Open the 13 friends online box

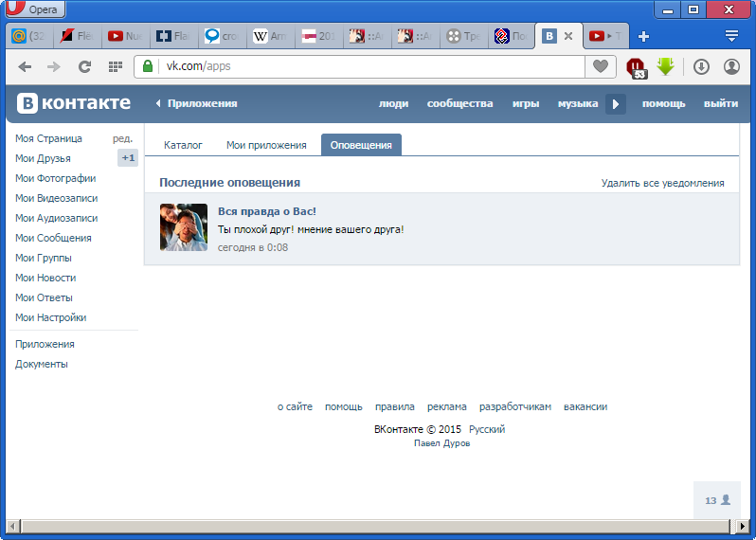pyautogui.click(x=717, y=500)
